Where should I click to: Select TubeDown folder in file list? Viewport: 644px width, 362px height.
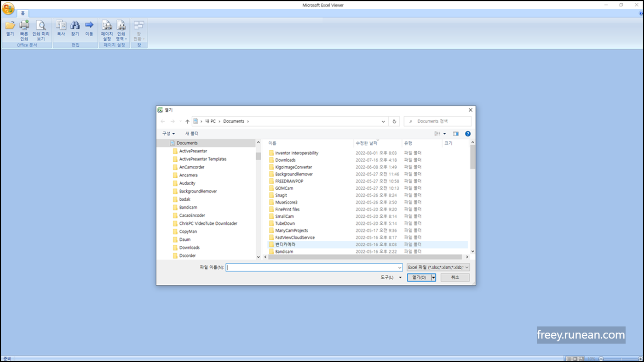coord(285,223)
